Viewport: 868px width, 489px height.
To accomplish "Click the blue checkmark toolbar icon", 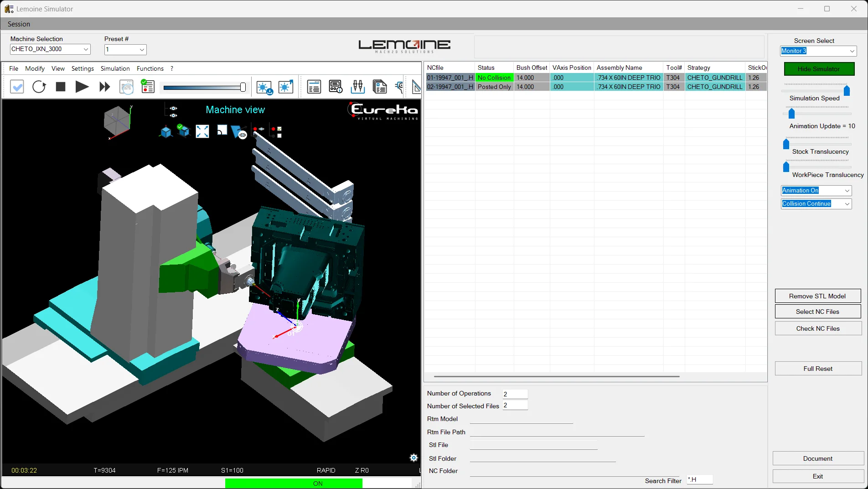I will [x=17, y=87].
